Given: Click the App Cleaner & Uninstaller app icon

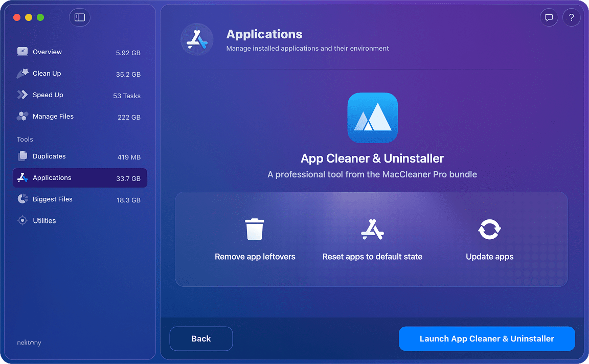Looking at the screenshot, I should 372,117.
